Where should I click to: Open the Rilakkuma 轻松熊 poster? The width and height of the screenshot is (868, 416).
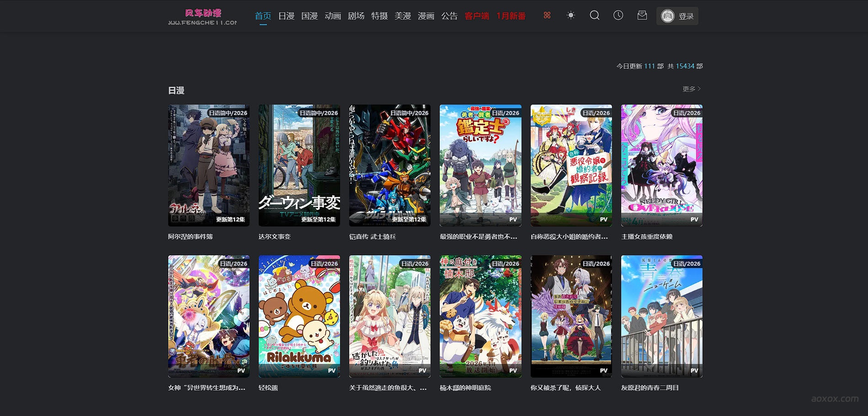(x=299, y=316)
